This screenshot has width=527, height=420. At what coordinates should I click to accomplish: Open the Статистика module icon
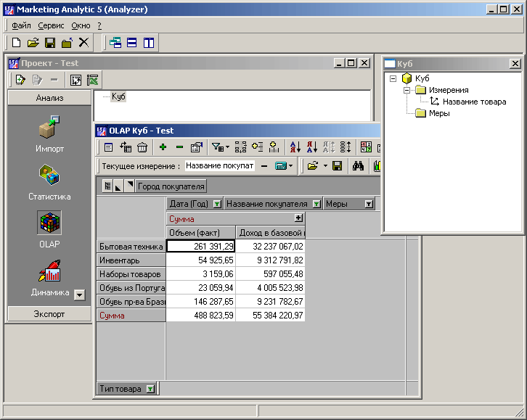[49, 175]
